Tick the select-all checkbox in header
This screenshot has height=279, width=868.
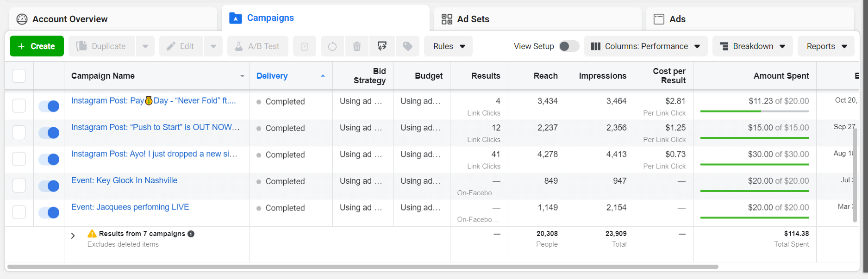pyautogui.click(x=19, y=75)
